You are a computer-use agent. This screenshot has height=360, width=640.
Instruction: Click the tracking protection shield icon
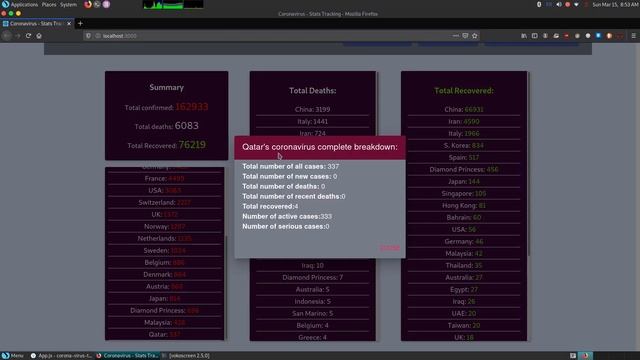point(88,36)
